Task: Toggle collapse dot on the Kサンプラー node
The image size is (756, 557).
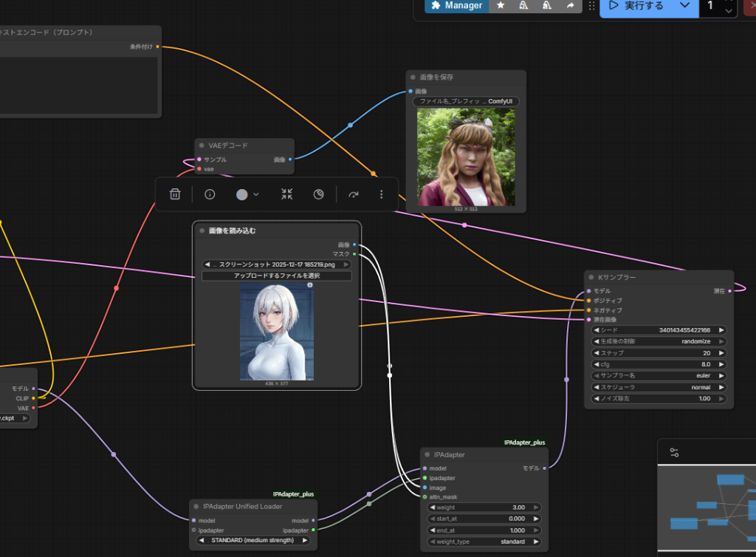Action: tap(592, 278)
